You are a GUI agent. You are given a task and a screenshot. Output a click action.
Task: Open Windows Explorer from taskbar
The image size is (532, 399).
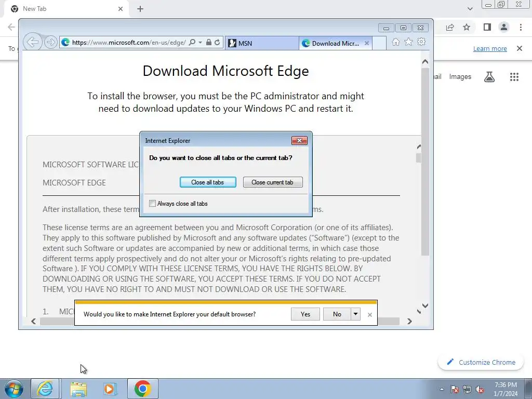click(78, 389)
